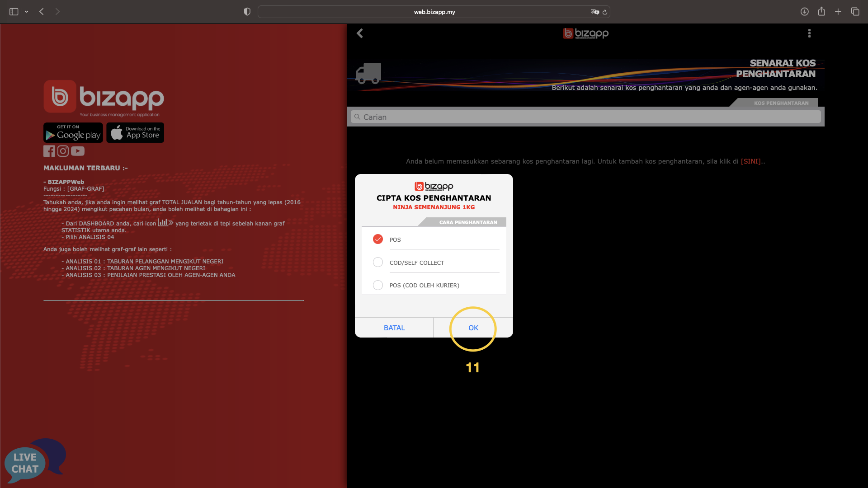This screenshot has width=868, height=488.
Task: Reload the page with refresh icon
Action: [604, 12]
